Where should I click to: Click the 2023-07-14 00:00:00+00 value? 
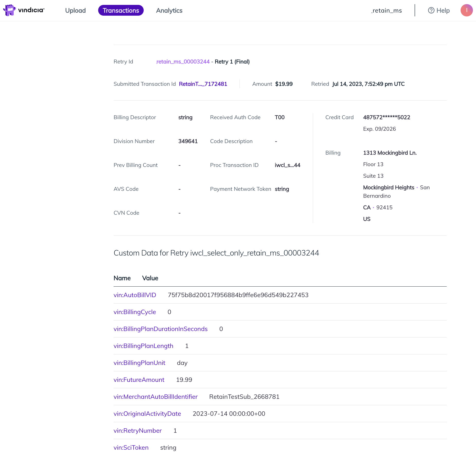coord(229,414)
